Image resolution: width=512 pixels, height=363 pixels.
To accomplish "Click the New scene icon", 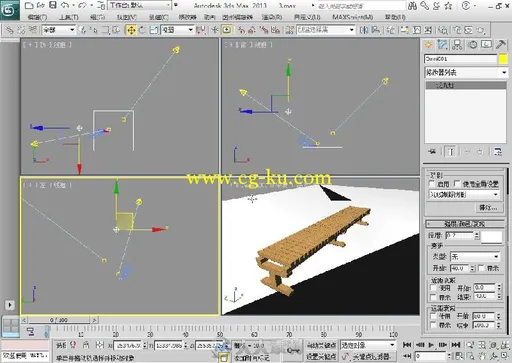I will pos(29,5).
